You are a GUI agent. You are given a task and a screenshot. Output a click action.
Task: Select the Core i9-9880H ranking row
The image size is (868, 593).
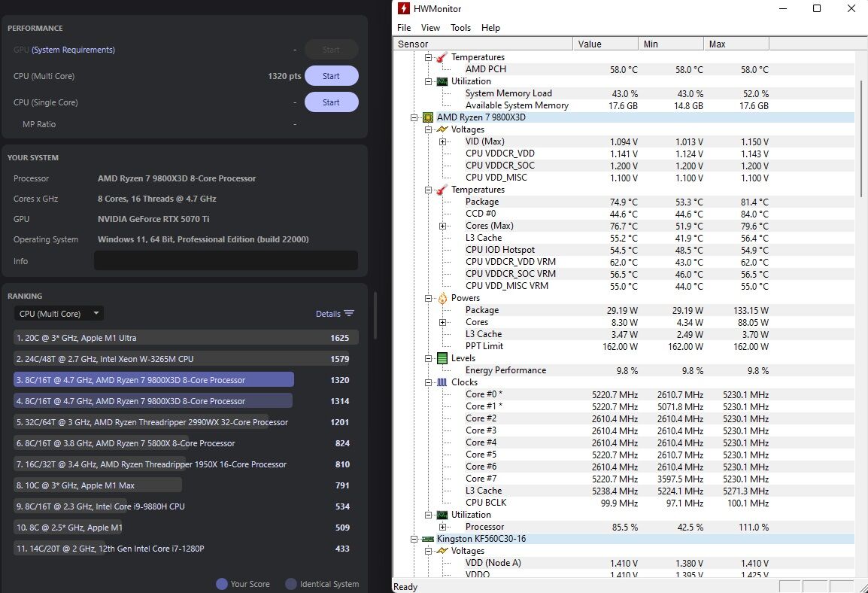coord(186,506)
